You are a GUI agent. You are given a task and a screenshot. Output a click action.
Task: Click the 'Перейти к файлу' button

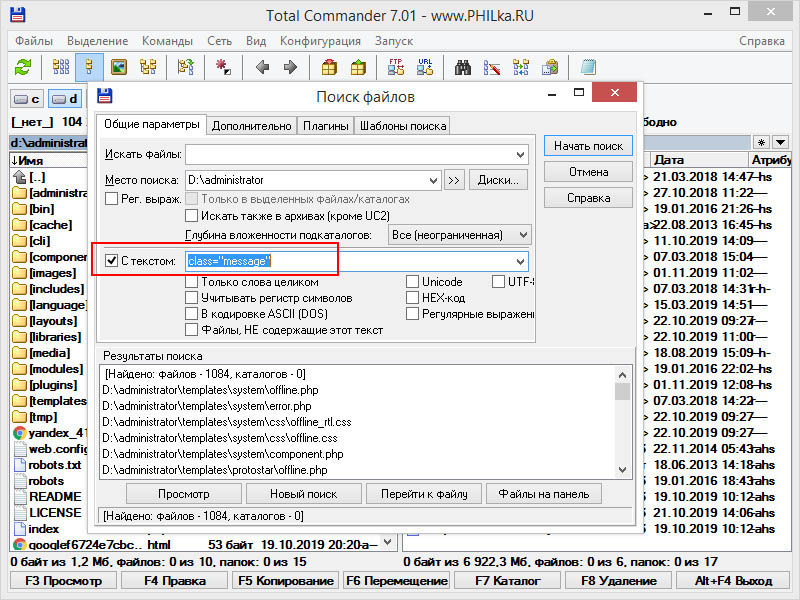(x=424, y=494)
